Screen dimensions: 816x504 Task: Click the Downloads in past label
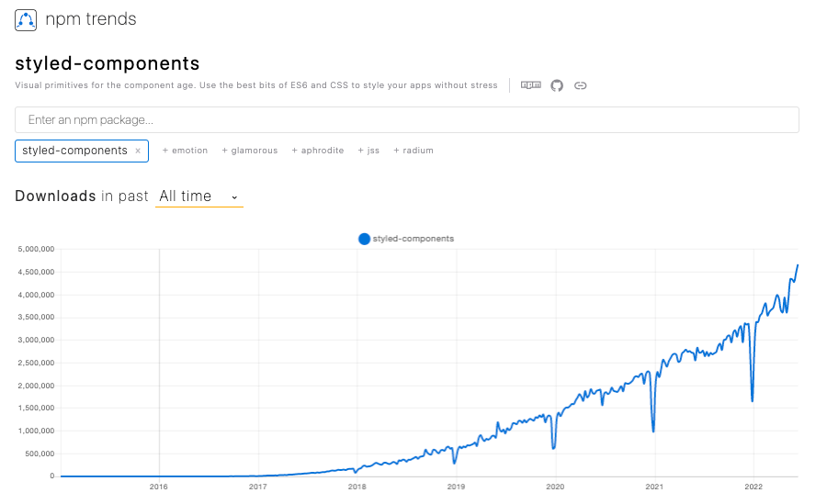(x=82, y=196)
